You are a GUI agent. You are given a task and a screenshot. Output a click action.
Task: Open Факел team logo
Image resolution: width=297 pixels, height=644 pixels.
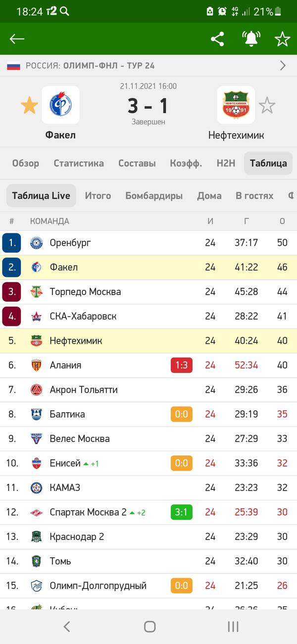60,105
